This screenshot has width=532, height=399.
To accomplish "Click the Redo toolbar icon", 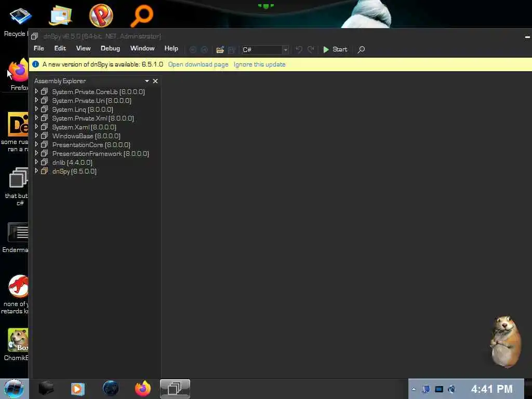I will click(x=311, y=49).
